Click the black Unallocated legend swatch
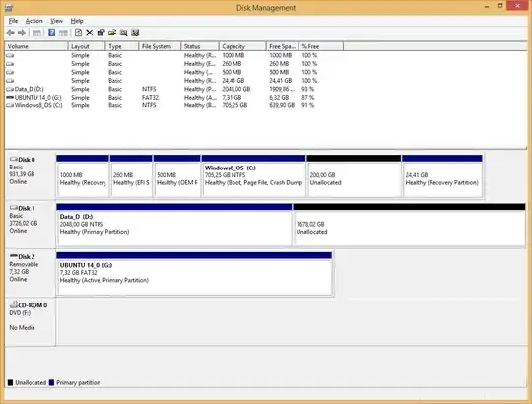The width and height of the screenshot is (532, 404). [10, 382]
